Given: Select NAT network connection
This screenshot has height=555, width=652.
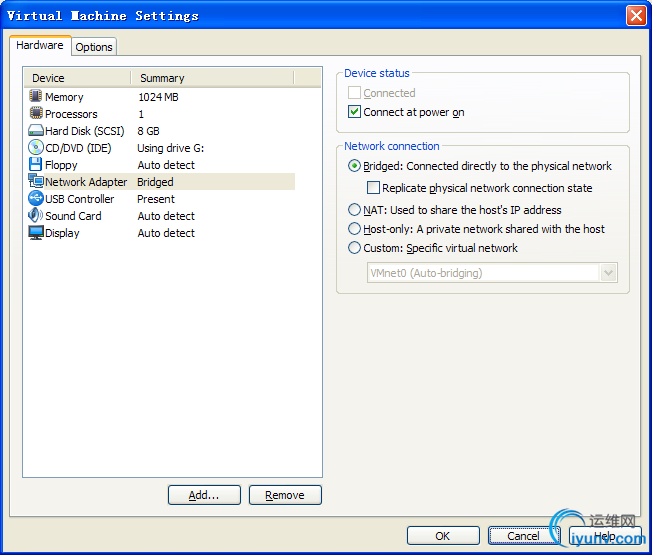Looking at the screenshot, I should [x=354, y=210].
